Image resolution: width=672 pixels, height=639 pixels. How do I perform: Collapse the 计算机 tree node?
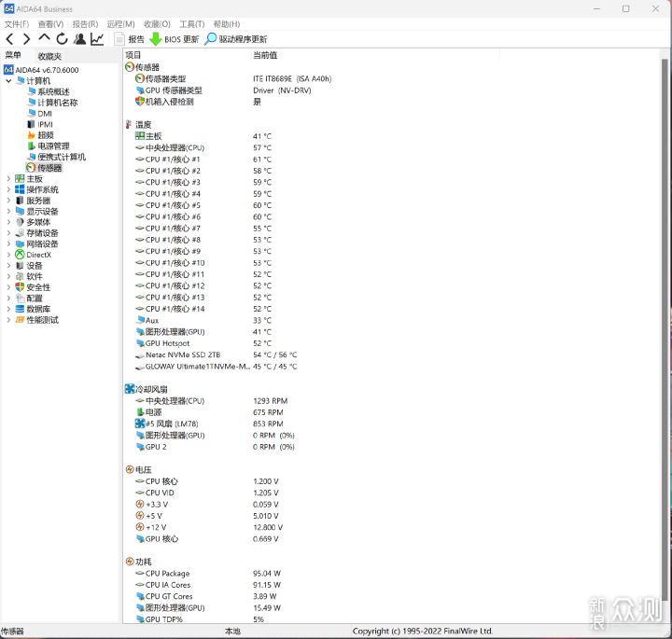[x=8, y=80]
